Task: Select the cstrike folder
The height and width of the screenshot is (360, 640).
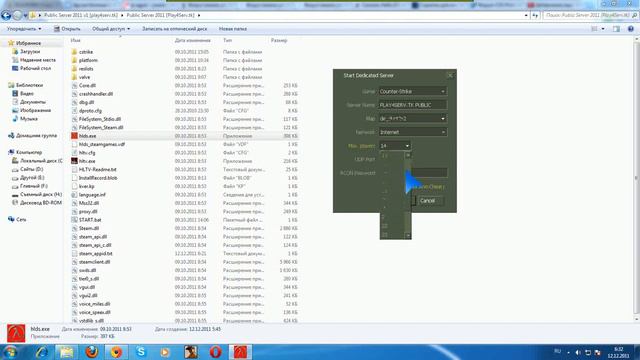Action: point(86,52)
